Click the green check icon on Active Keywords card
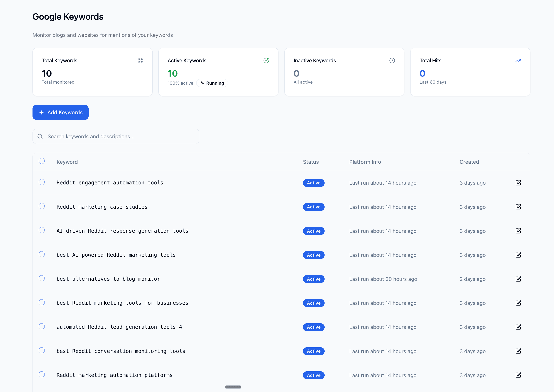This screenshot has width=554, height=392. coord(266,61)
